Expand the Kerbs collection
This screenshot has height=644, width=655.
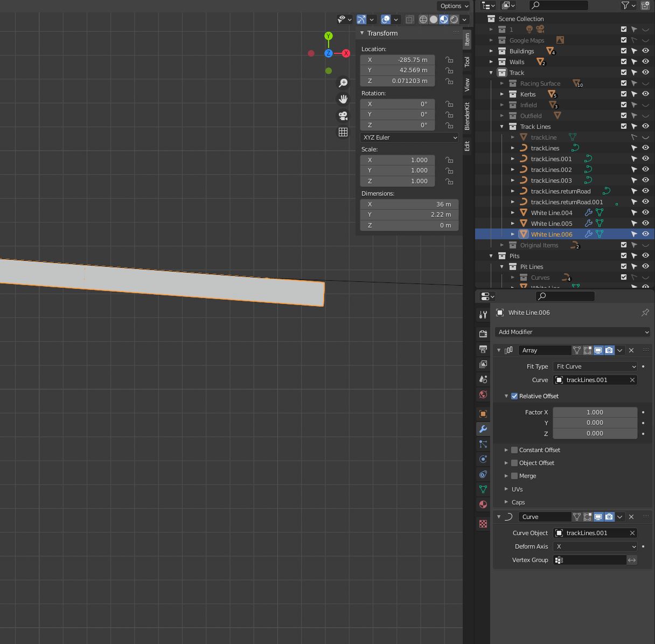click(x=502, y=94)
